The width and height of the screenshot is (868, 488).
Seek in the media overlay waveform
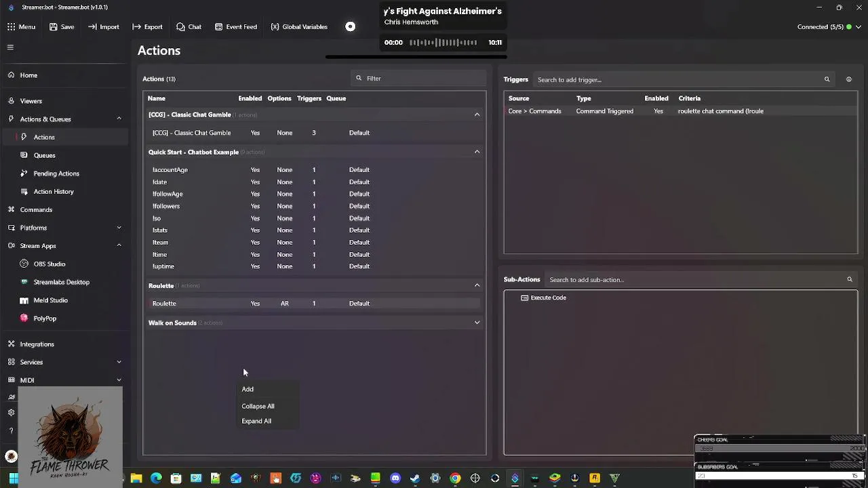click(443, 43)
